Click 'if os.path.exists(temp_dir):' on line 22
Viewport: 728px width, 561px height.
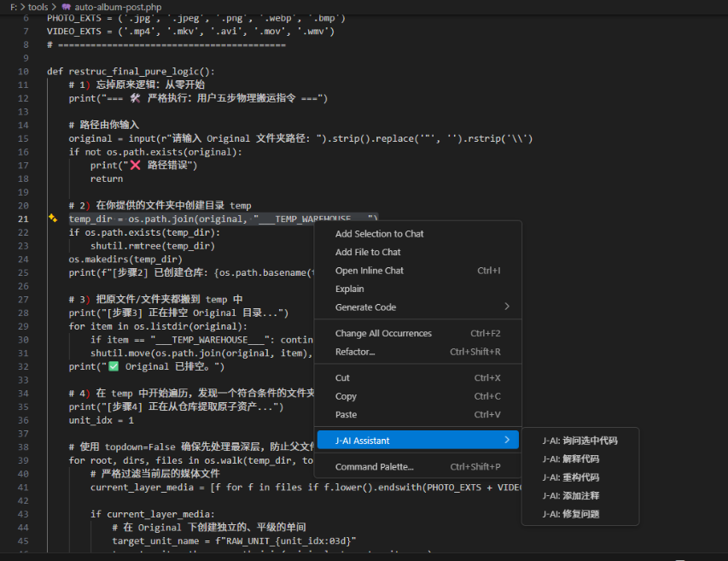[x=144, y=232]
